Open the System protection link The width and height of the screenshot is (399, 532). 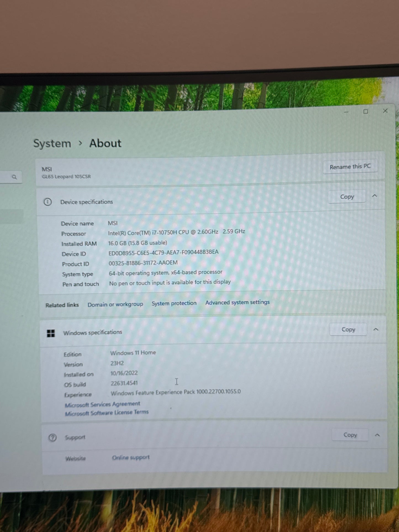point(174,303)
